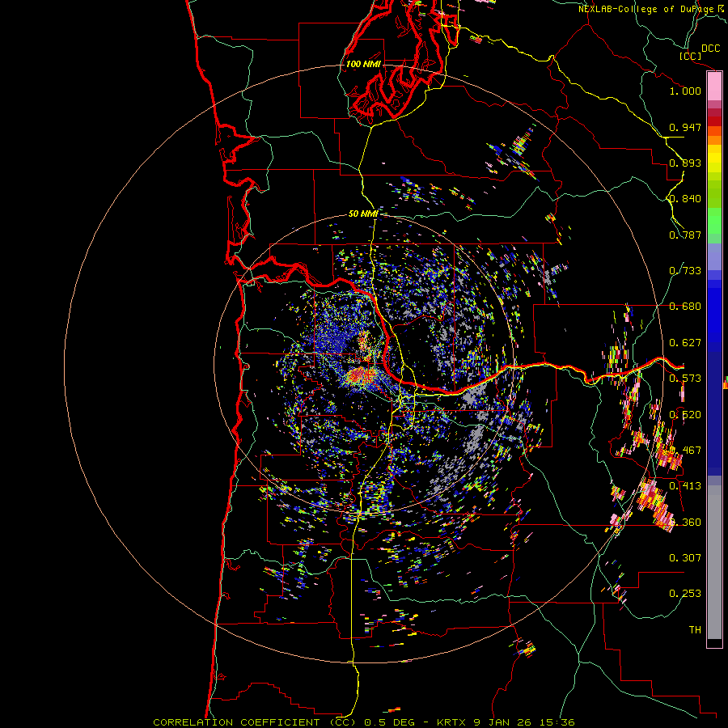
Task: Select the 0.573 scale value
Action: pos(685,379)
